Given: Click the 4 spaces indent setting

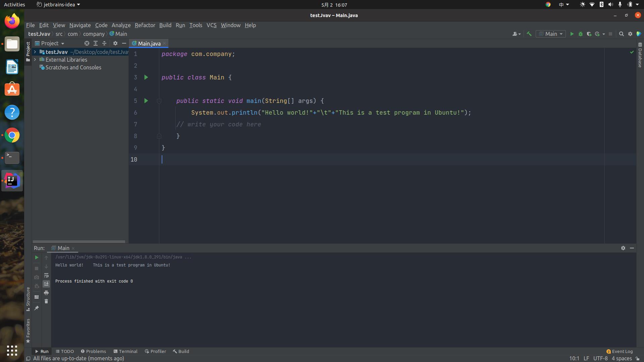Looking at the screenshot, I should [x=622, y=358].
